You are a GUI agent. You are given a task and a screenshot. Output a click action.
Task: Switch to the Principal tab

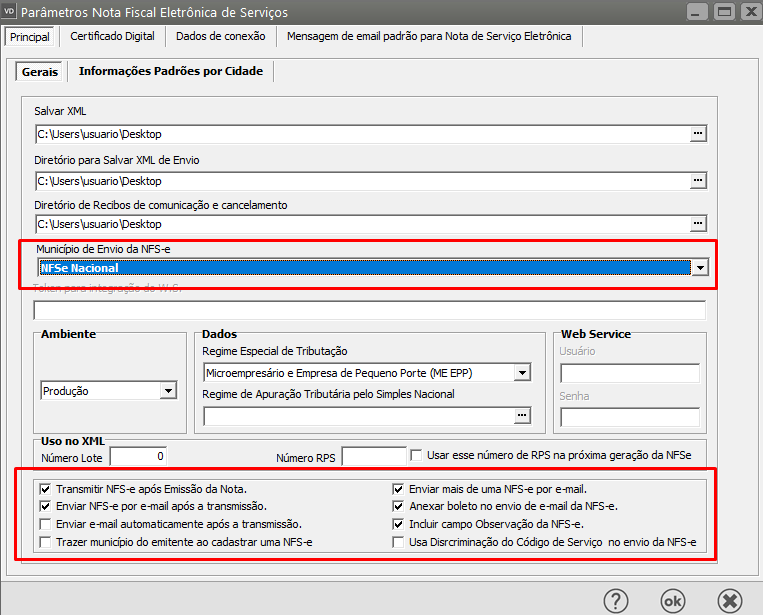(30, 37)
